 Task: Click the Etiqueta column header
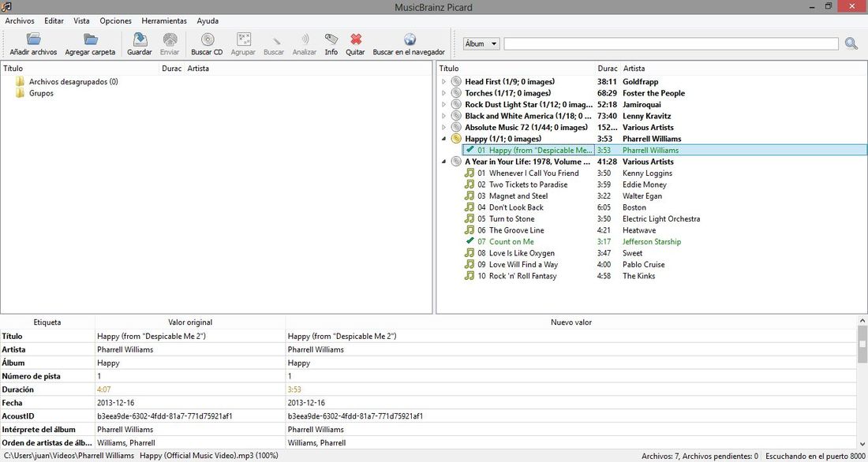[47, 322]
